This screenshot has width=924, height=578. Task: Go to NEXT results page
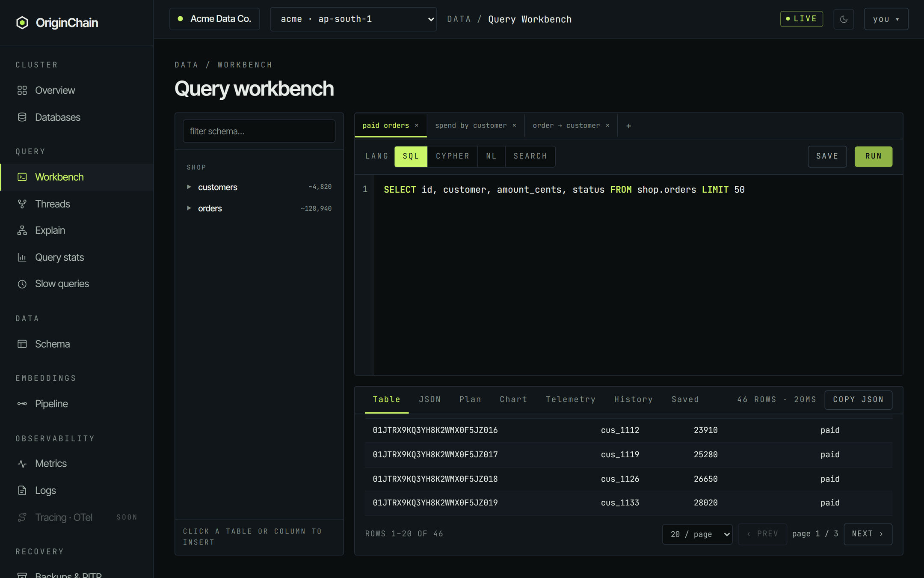[x=868, y=534]
